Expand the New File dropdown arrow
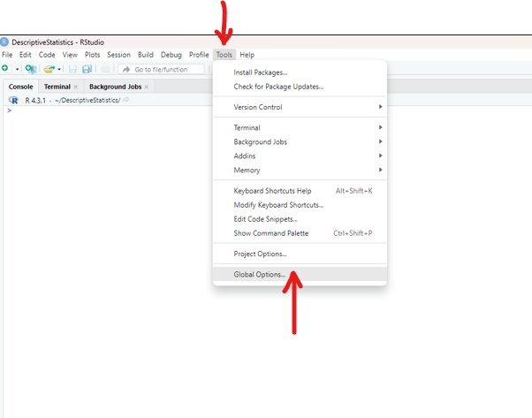 pyautogui.click(x=16, y=69)
